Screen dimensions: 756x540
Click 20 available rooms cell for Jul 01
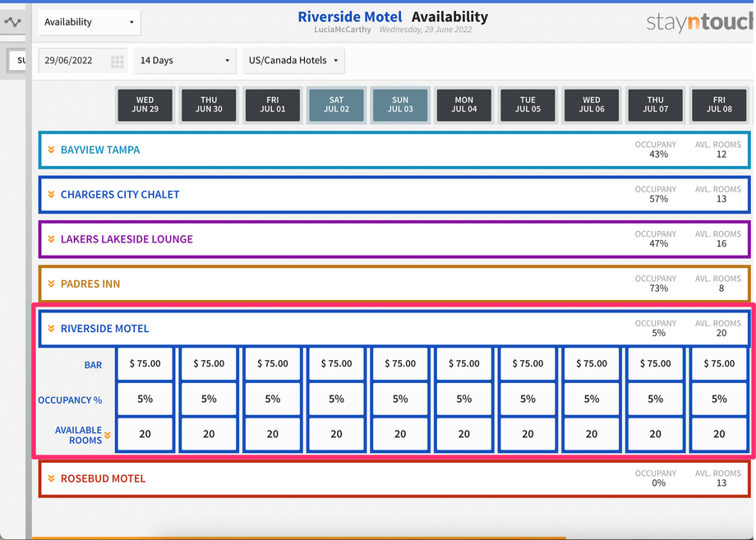[x=273, y=435]
